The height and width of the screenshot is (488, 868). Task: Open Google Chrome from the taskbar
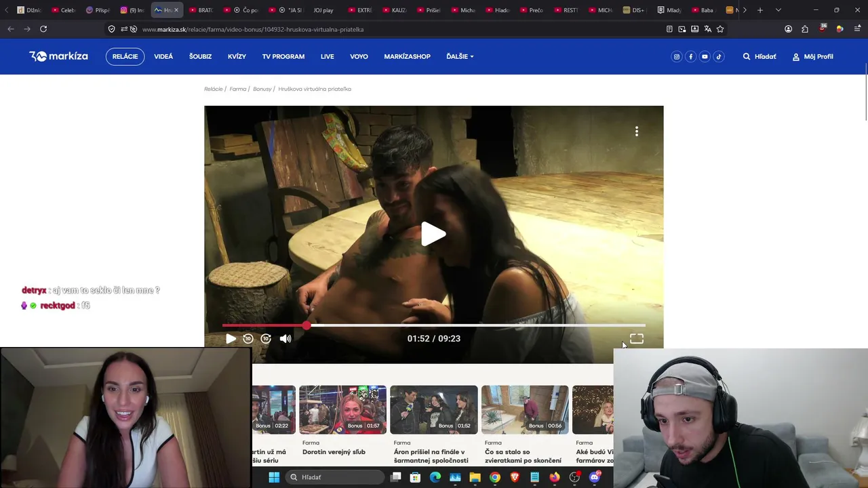[x=495, y=477]
